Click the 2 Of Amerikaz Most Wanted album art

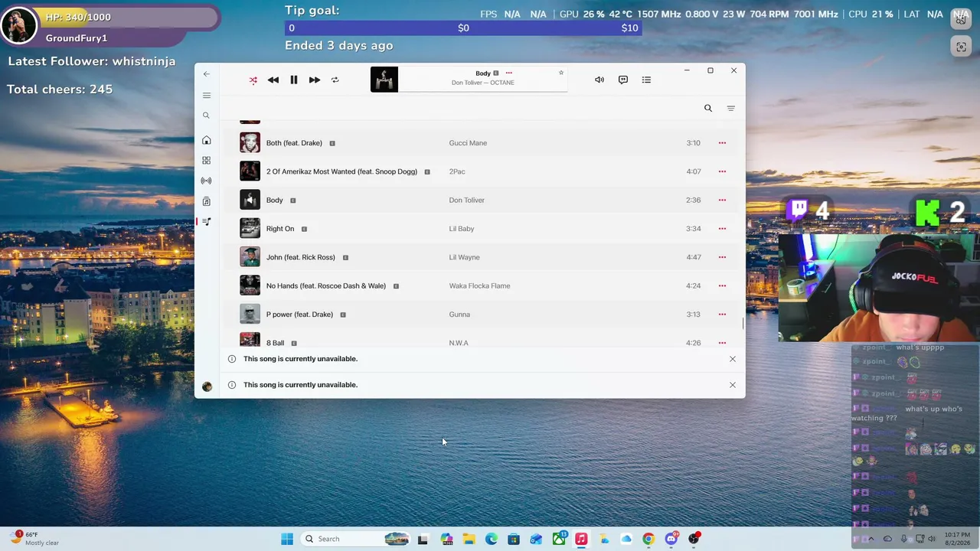250,171
